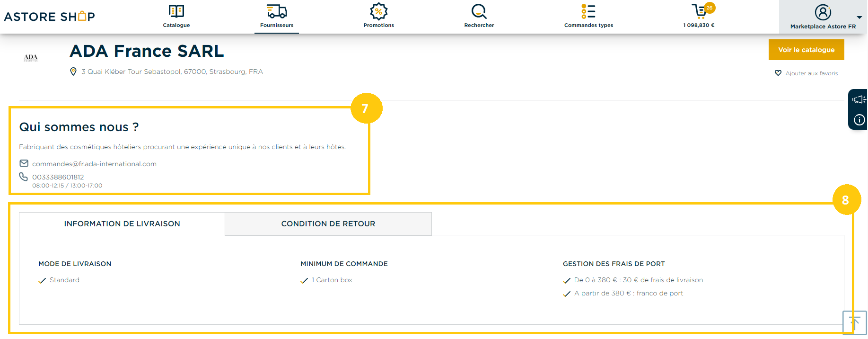Open the Promotions percent badge icon
The image size is (868, 339).
(x=378, y=11)
